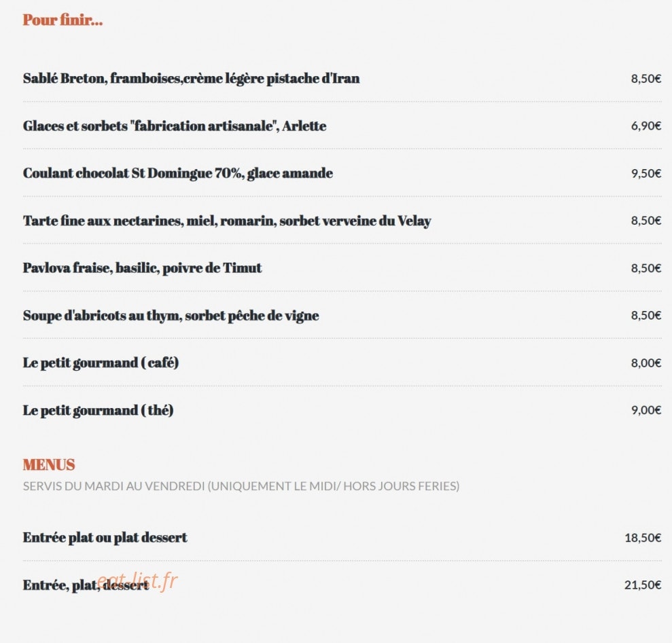Viewport: 672px width, 643px height.
Task: Click the 9,50€ price of coulant chocolat
Action: pos(646,174)
